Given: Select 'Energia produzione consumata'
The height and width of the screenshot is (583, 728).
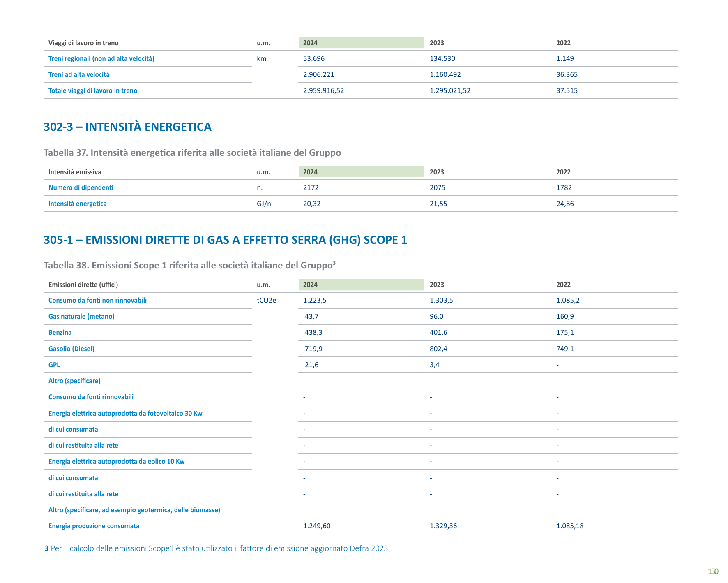Looking at the screenshot, I should pos(94,526).
